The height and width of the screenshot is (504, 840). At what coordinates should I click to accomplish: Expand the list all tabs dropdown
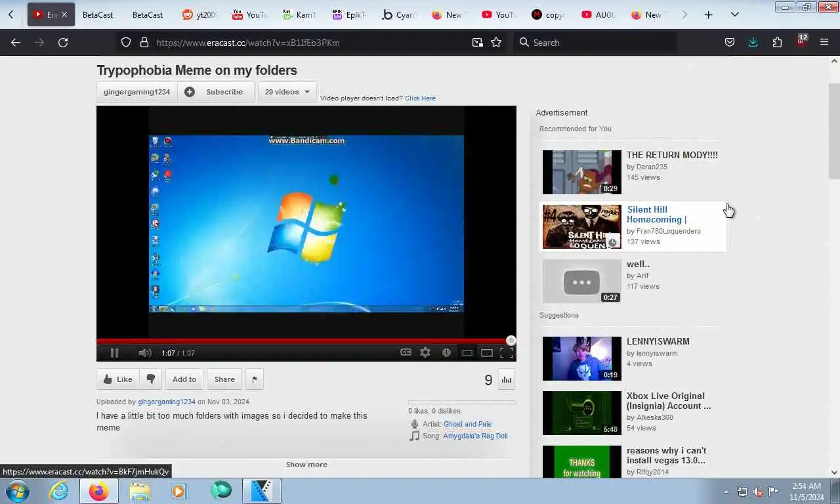(734, 14)
